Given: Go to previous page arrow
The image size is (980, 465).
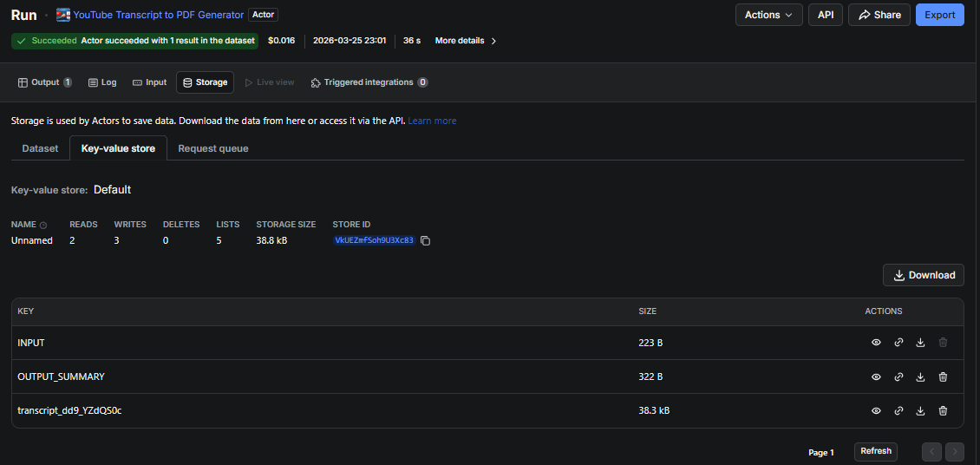Looking at the screenshot, I should (x=931, y=452).
